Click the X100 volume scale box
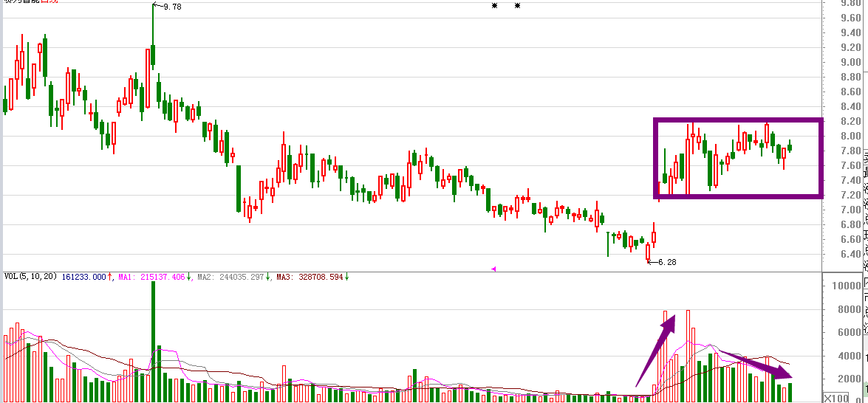868x403 pixels. tap(836, 398)
